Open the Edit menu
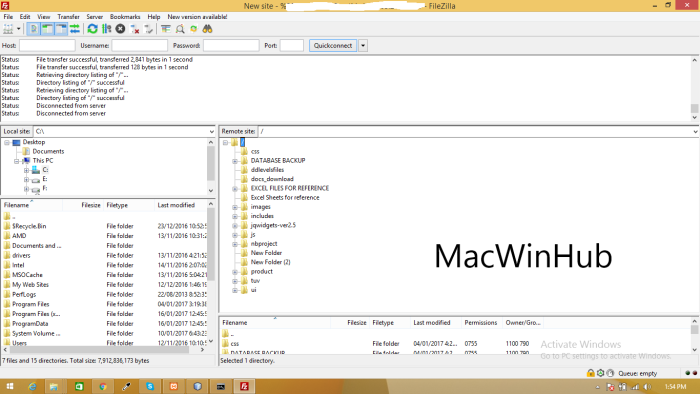 click(x=25, y=17)
